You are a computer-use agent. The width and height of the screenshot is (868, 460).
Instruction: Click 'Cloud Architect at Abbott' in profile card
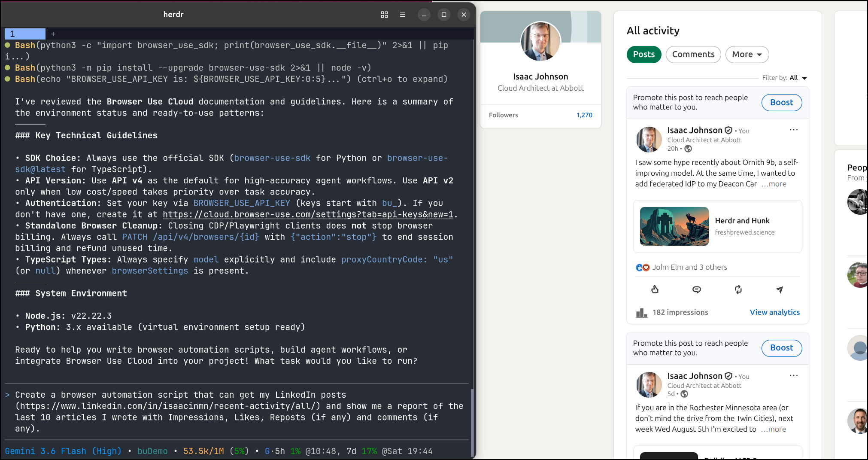tap(540, 88)
